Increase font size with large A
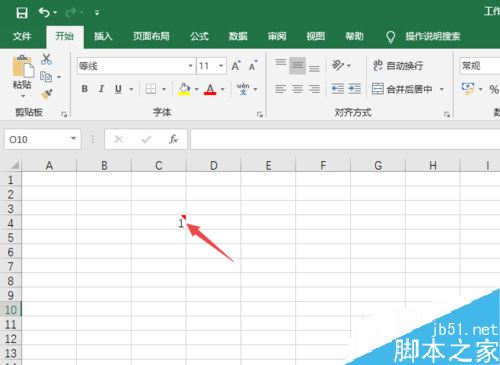Image resolution: width=500 pixels, height=365 pixels. pos(236,66)
